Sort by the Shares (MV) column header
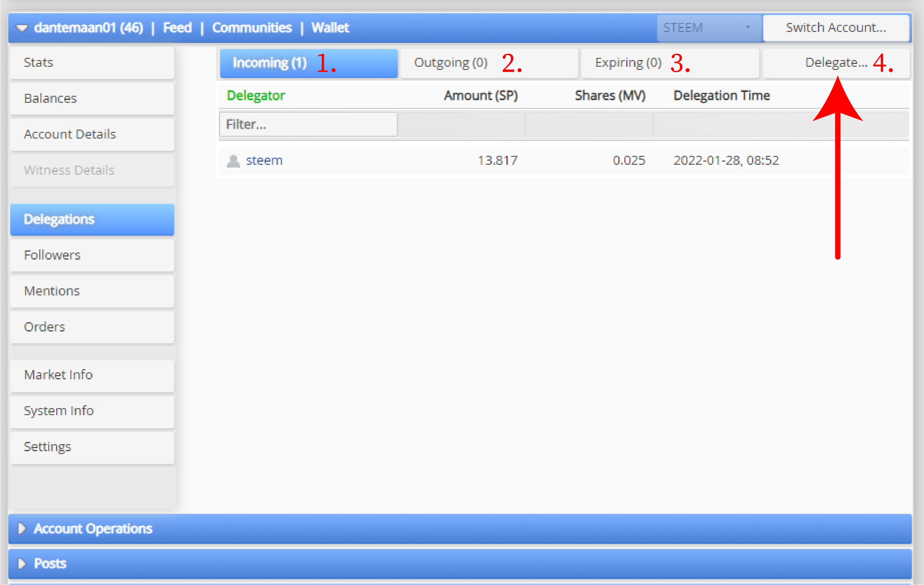The width and height of the screenshot is (924, 585). pyautogui.click(x=610, y=95)
